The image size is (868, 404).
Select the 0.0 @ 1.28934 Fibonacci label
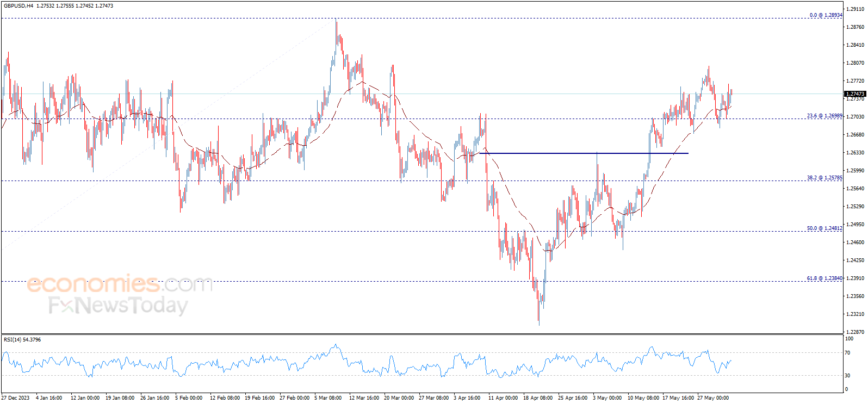pyautogui.click(x=826, y=15)
